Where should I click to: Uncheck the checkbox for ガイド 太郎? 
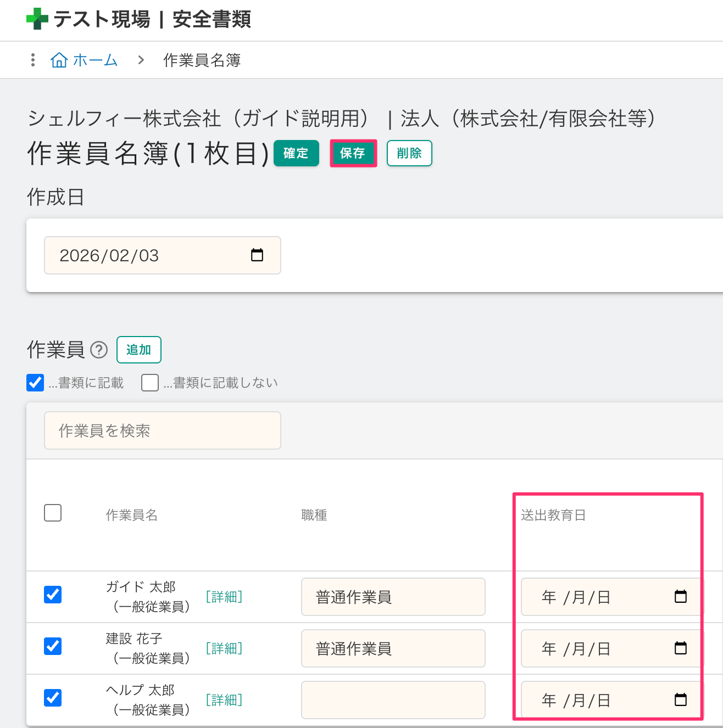(x=53, y=595)
